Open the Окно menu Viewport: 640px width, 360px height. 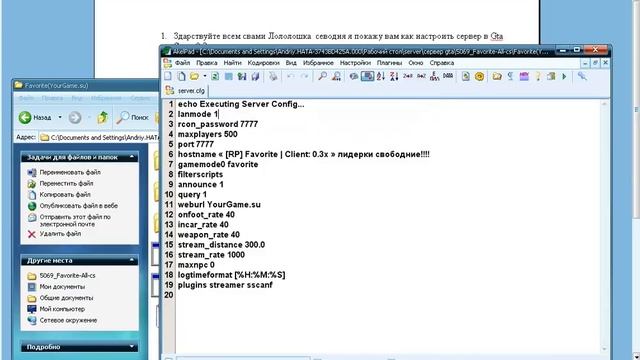[x=416, y=63]
